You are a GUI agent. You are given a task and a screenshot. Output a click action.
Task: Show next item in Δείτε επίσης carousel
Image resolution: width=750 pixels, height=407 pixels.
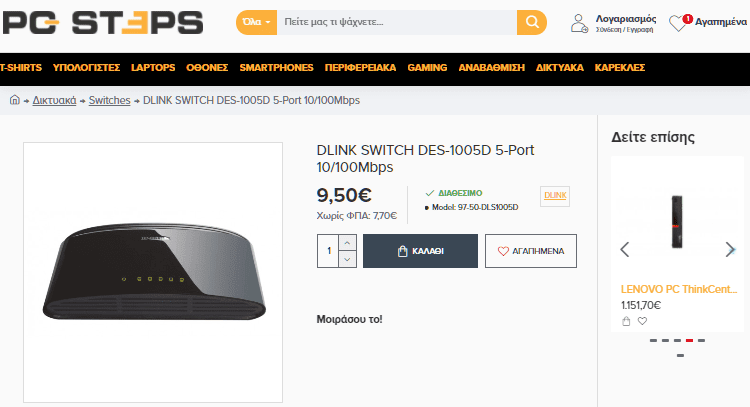click(x=730, y=249)
